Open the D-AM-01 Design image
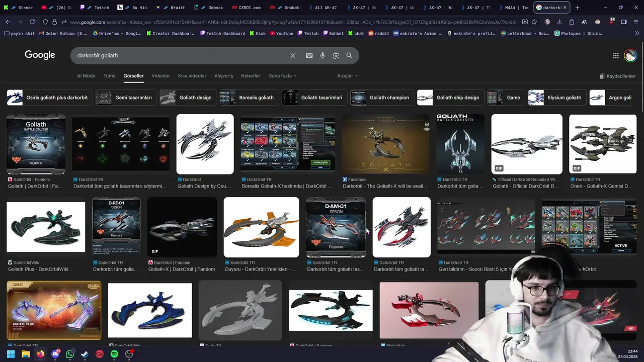Screen dimensions: 644x362 [x=336, y=227]
